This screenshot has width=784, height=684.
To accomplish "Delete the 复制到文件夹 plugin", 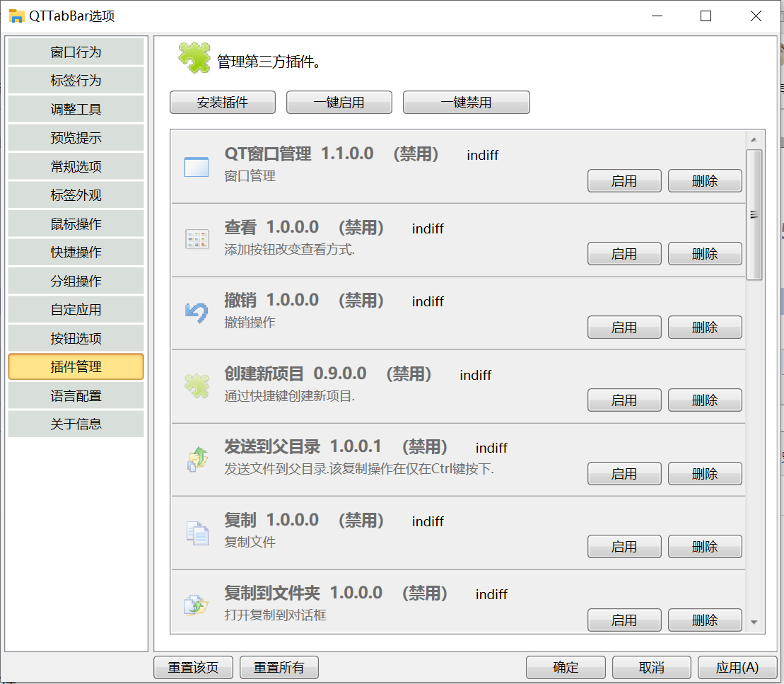I will pos(705,620).
